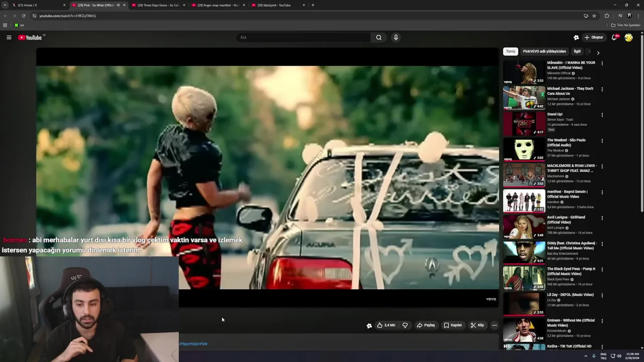
Task: Open The Weeknd São Paulo thumbnail
Action: pyautogui.click(x=524, y=149)
